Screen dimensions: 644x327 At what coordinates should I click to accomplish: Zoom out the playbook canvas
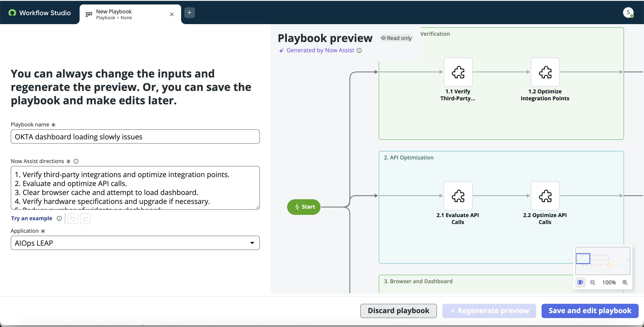coord(593,283)
